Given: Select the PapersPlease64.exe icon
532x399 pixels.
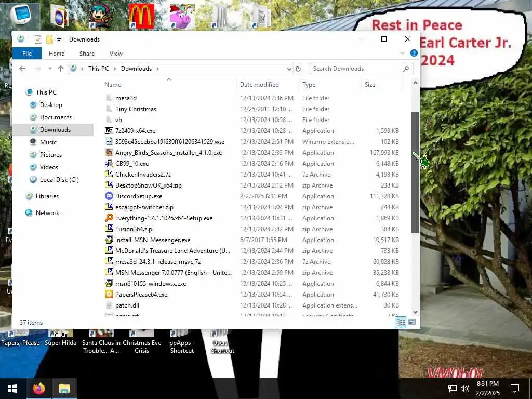Looking at the screenshot, I should 109,294.
